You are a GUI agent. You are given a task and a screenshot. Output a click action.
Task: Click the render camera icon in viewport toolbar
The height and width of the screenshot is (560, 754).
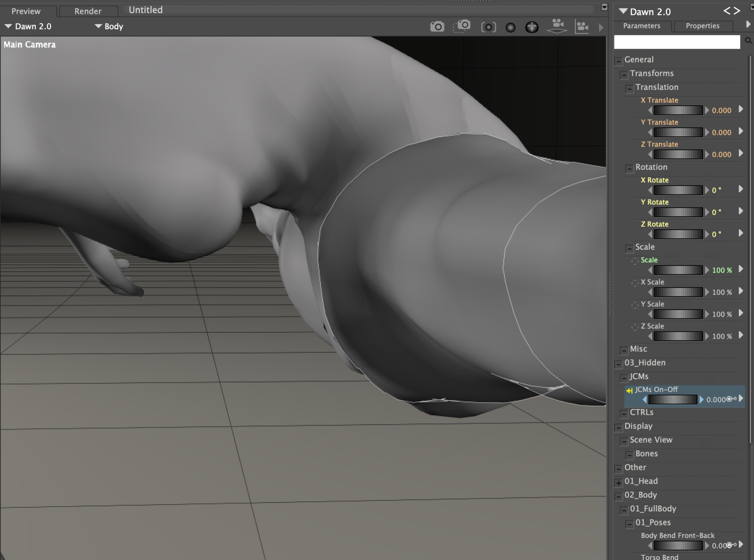tap(437, 27)
